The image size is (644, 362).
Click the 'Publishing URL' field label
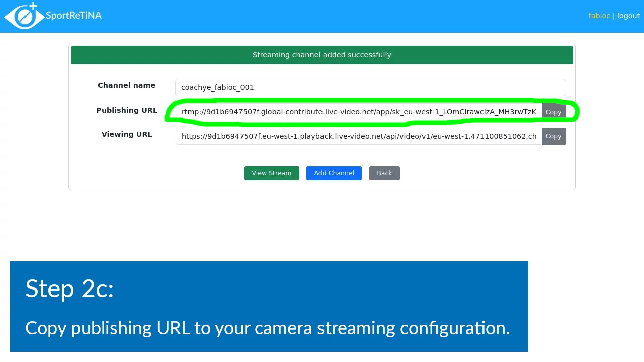(127, 110)
